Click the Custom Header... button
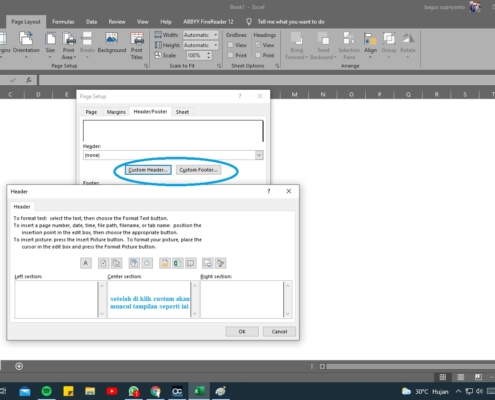 coord(148,170)
